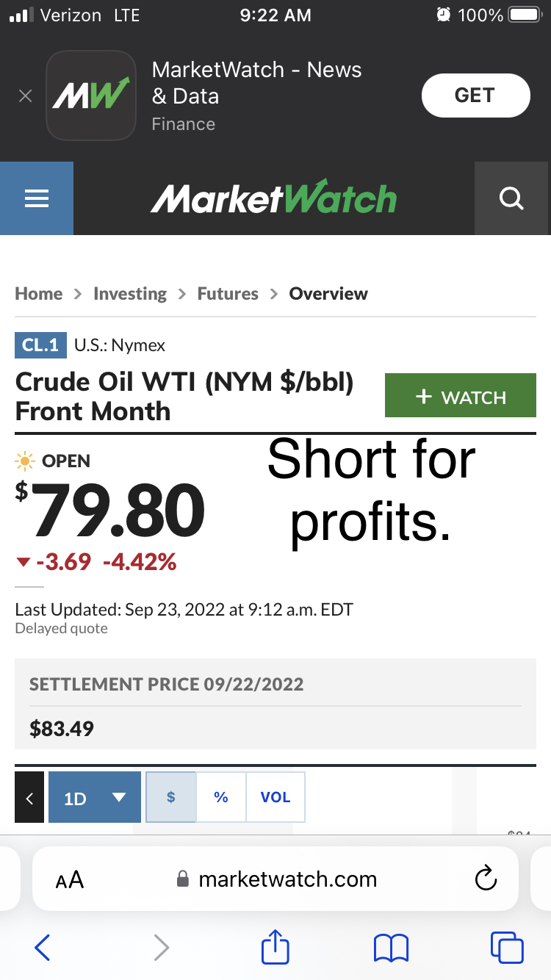Show Safari open tabs overview
This screenshot has height=980, width=551.
coord(507,948)
